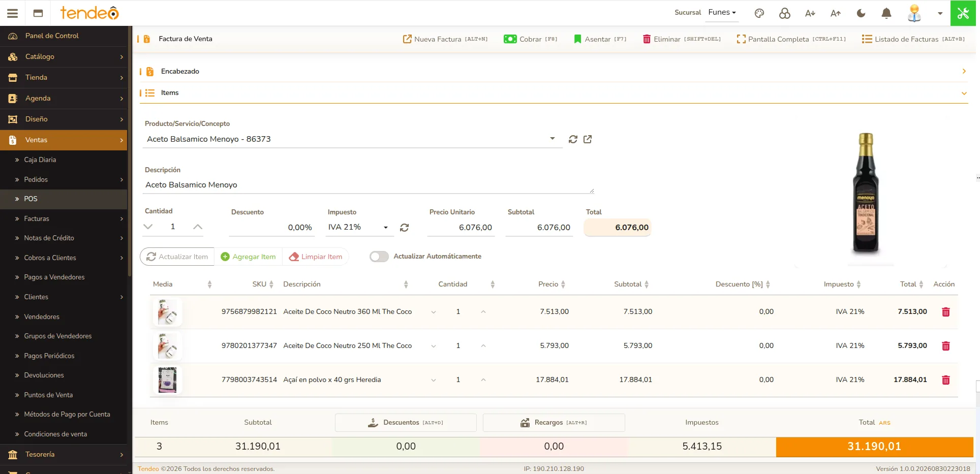This screenshot has height=474, width=980.
Task: Collapse the Ventas sidebar menu
Action: 64,140
